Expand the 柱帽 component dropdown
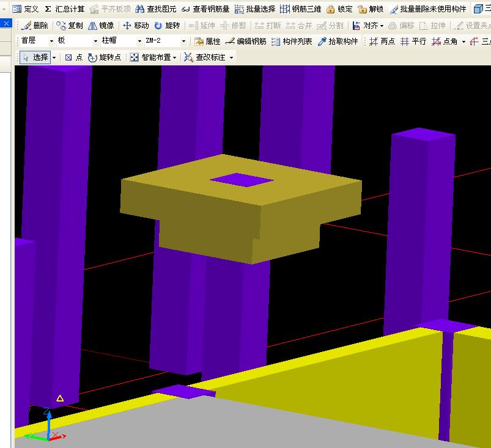Viewport: 491px width, 448px height. click(x=139, y=41)
